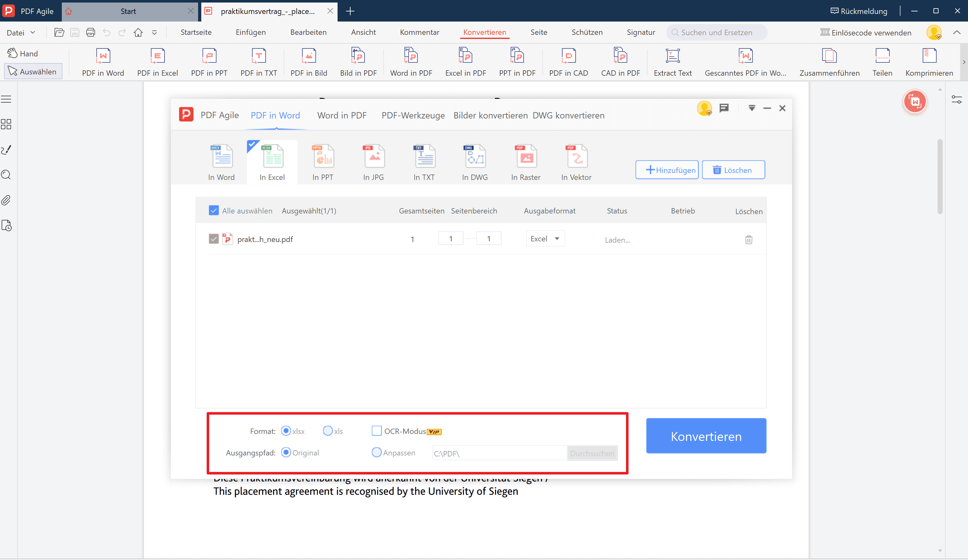Screen dimensions: 968x560
Task: Collapse the ribbon with the chevron
Action: coord(957,33)
